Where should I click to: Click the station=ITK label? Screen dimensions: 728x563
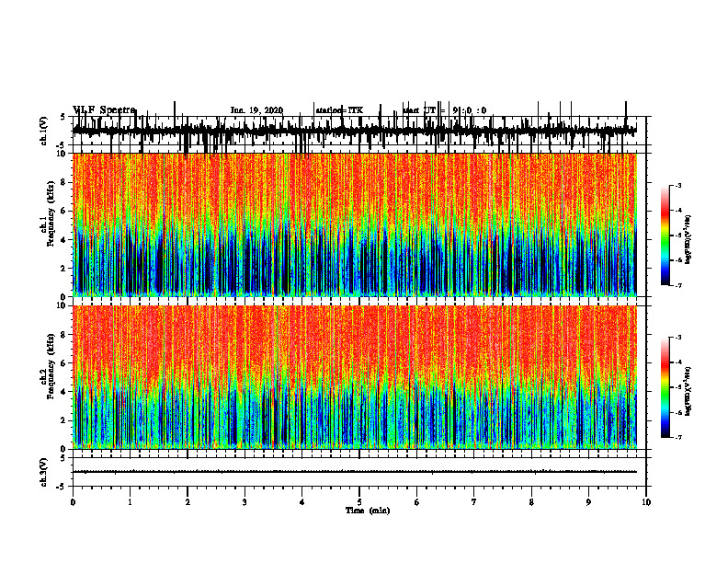coord(339,110)
